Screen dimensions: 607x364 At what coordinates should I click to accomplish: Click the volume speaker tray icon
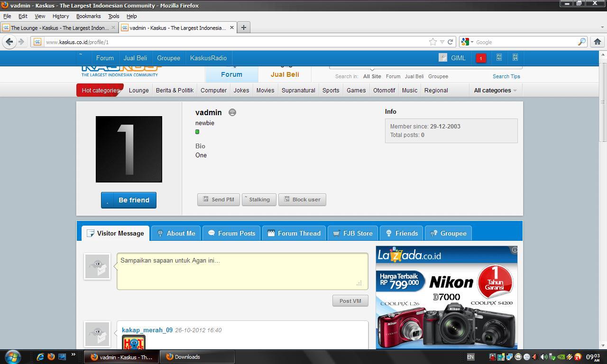(x=543, y=357)
